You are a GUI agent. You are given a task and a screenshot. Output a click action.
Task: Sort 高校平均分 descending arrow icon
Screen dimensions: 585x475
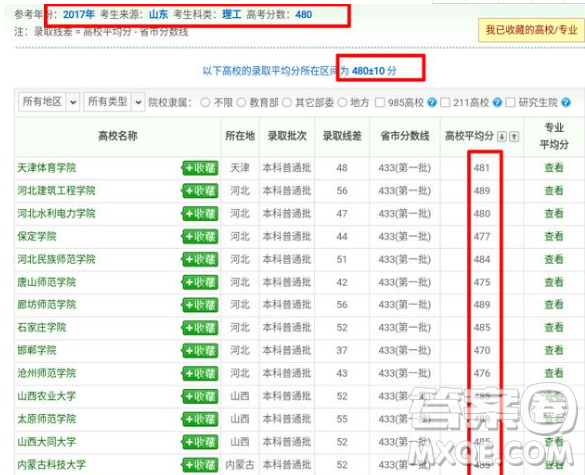tap(502, 137)
